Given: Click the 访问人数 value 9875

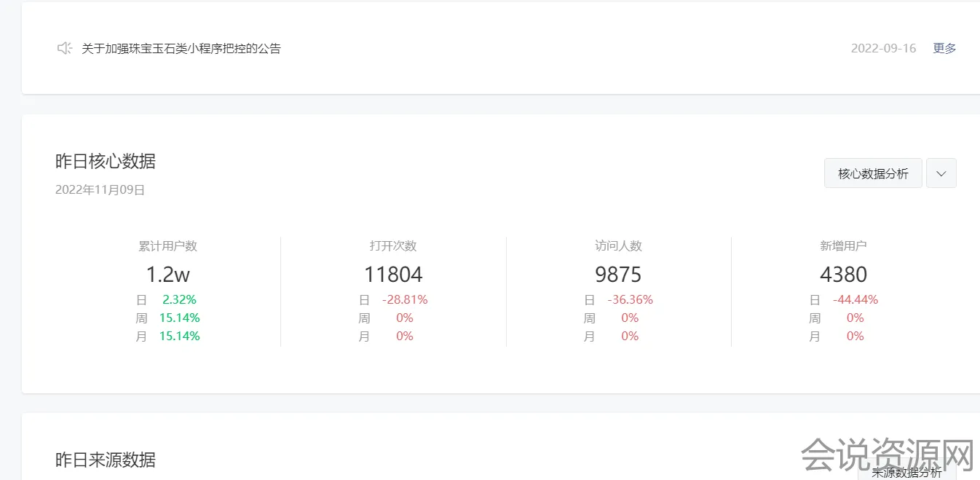Looking at the screenshot, I should point(618,275).
